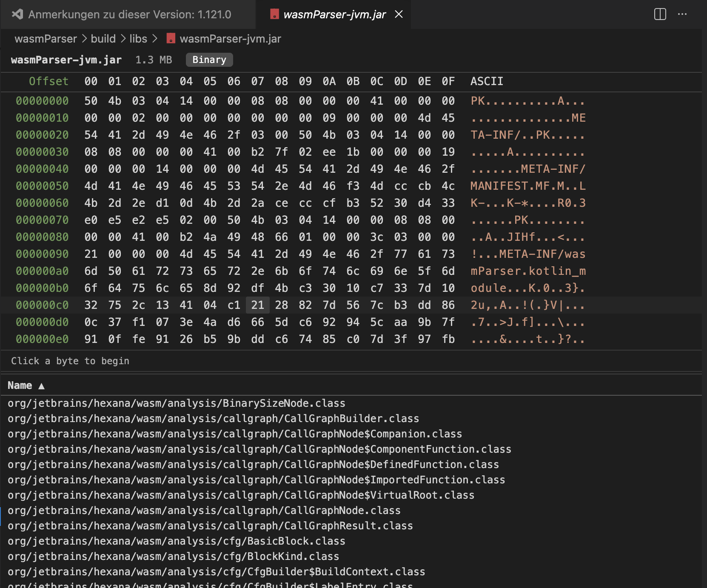
Task: Select byte f3 in row 00000050
Action: (353, 186)
